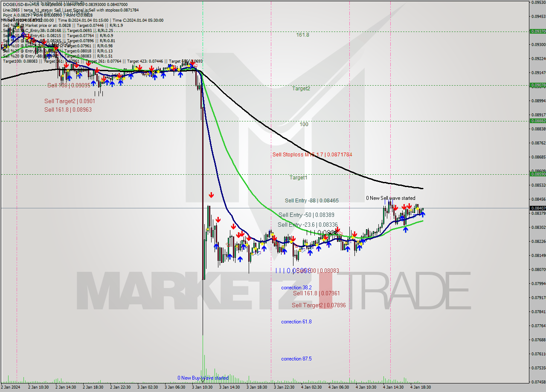Click the 0.08302 price axis value
The width and height of the screenshot is (546, 392).
click(538, 227)
